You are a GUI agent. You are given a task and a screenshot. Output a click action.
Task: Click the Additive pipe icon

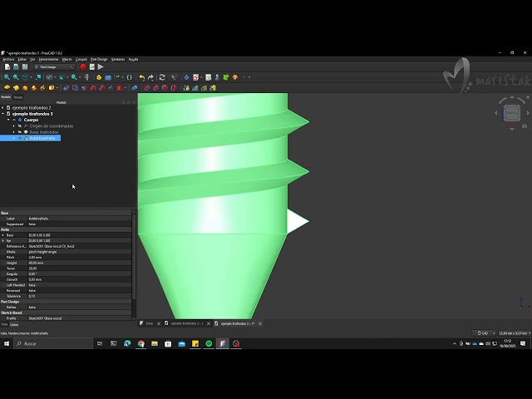tap(33, 88)
